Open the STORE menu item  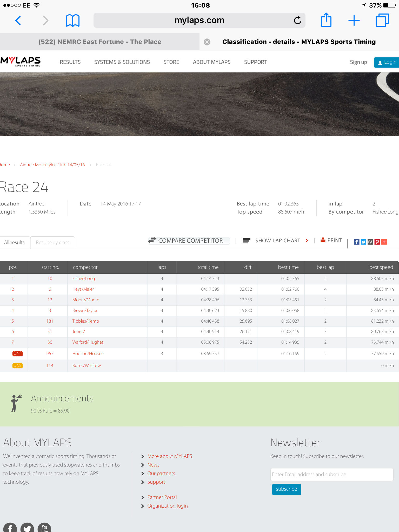pyautogui.click(x=171, y=62)
